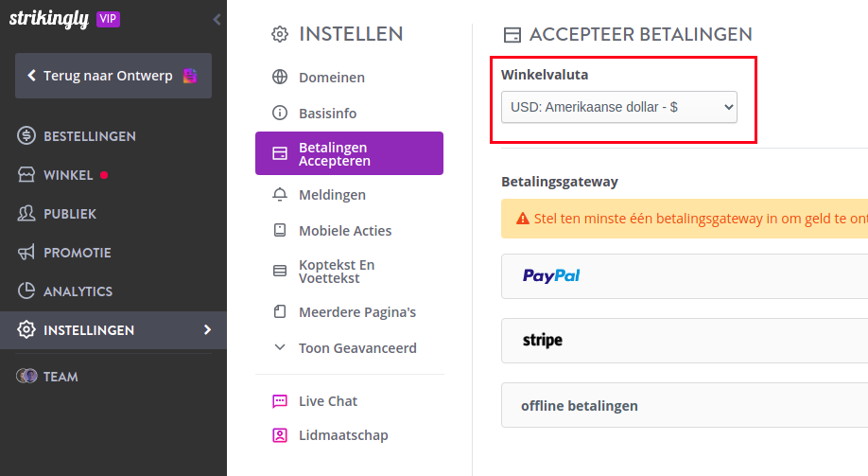
Task: Click the Basisinfo info icon
Action: (280, 113)
